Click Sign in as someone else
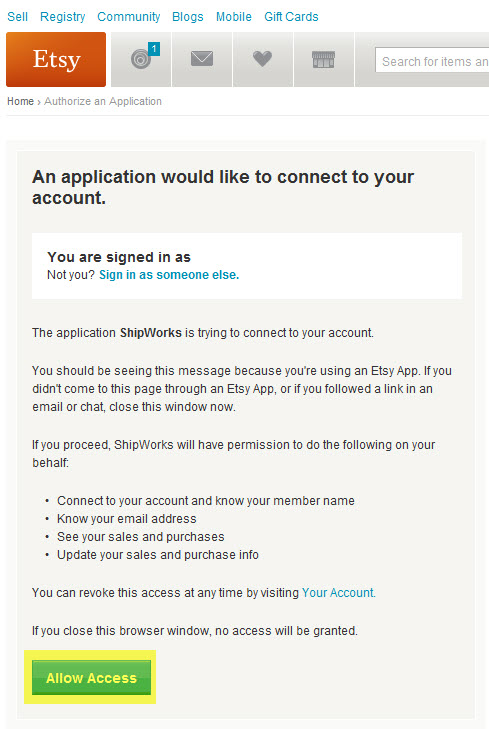 coord(169,275)
